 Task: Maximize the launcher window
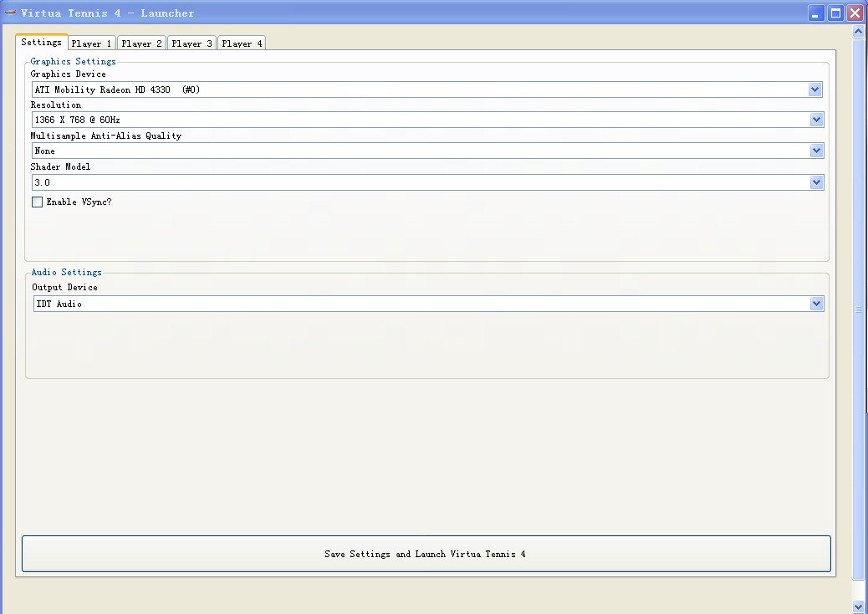835,13
